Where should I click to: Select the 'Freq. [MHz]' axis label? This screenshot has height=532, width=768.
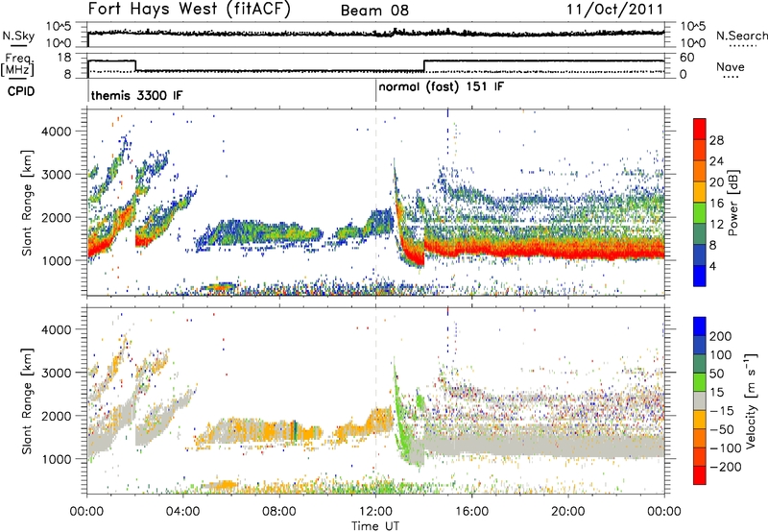point(18,65)
